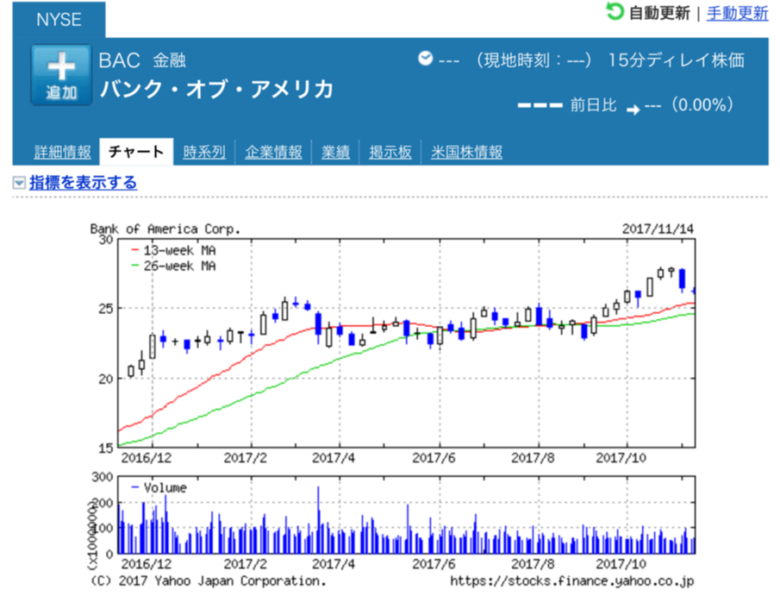Click the 2017/6 label on price chart axis
The width and height of the screenshot is (780, 596).
(433, 458)
